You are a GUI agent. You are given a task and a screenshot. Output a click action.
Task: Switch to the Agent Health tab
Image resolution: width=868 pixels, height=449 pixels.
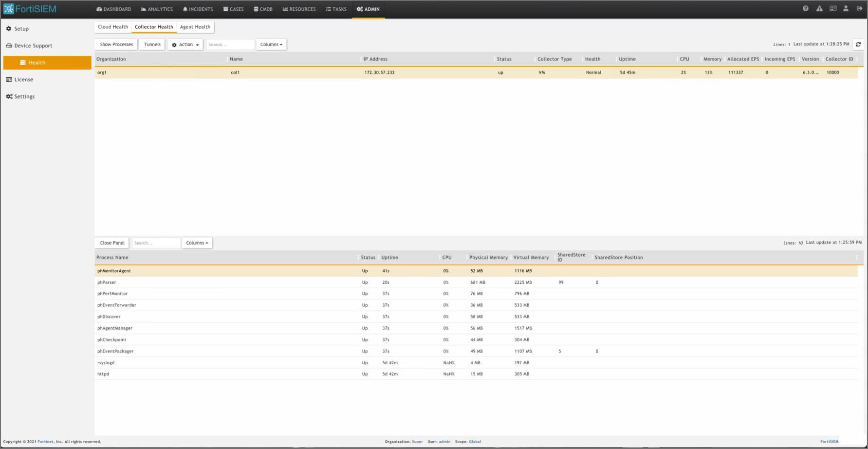point(195,27)
